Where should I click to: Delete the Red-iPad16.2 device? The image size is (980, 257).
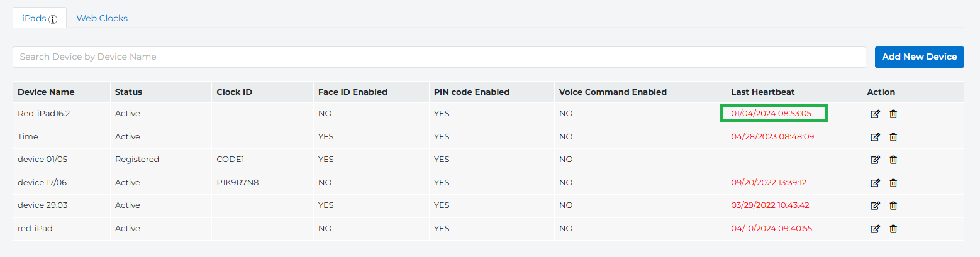(893, 114)
